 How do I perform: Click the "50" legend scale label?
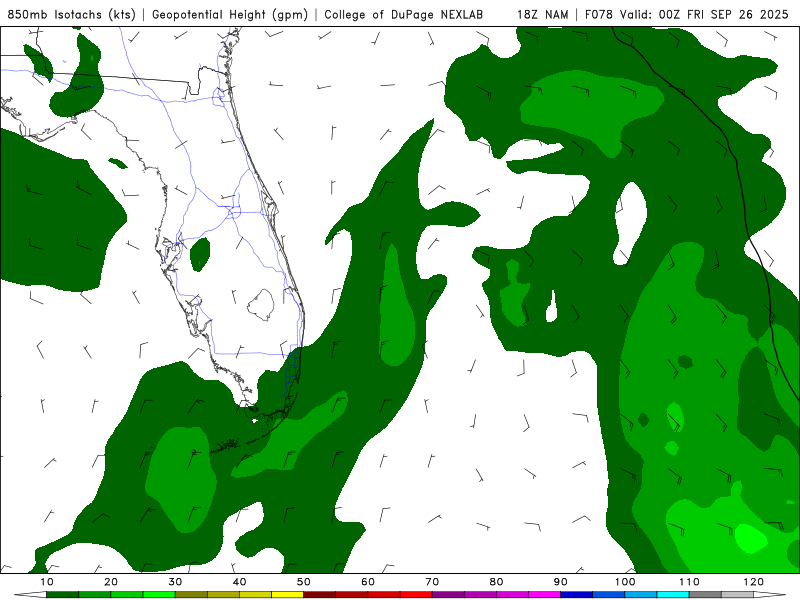tap(304, 582)
